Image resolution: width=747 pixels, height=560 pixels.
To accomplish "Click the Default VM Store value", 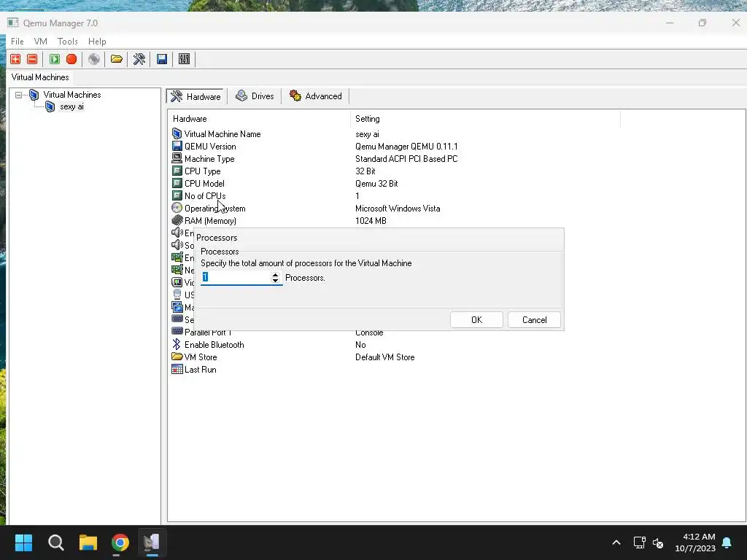I will (385, 357).
